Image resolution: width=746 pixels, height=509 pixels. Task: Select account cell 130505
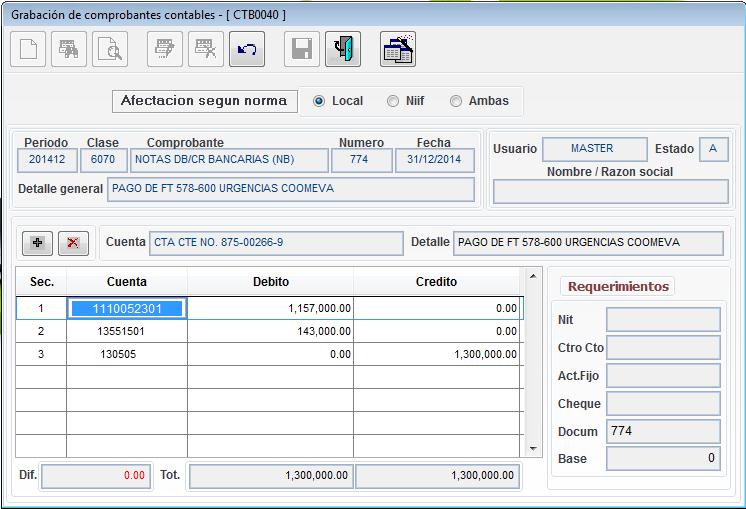click(x=127, y=354)
